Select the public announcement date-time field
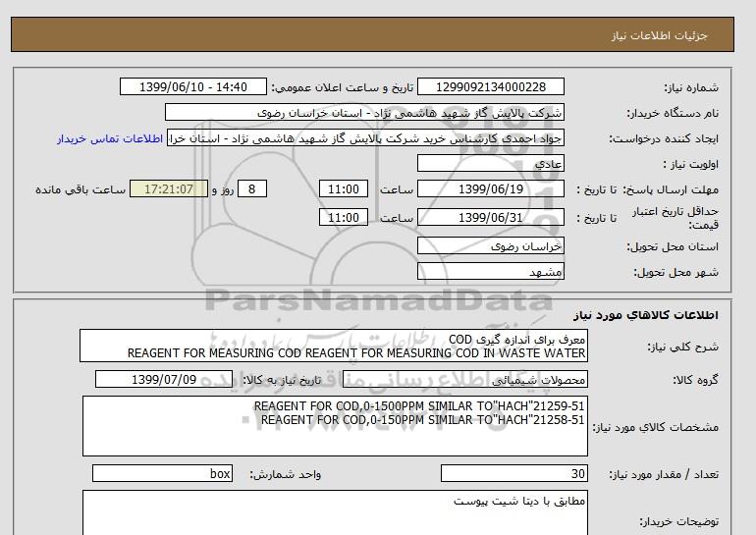Image resolution: width=756 pixels, height=535 pixels. (x=192, y=87)
